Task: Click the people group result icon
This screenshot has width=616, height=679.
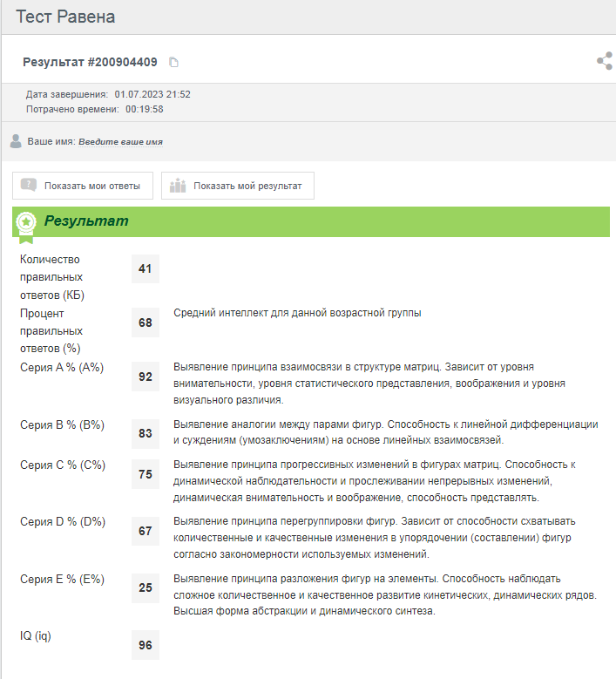Action: pos(179,186)
